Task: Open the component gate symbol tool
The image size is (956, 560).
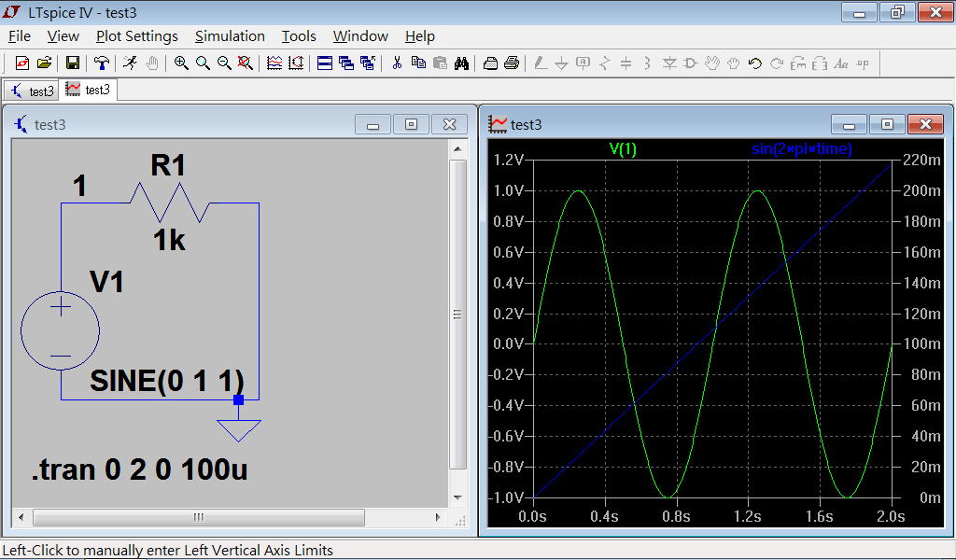Action: [691, 63]
